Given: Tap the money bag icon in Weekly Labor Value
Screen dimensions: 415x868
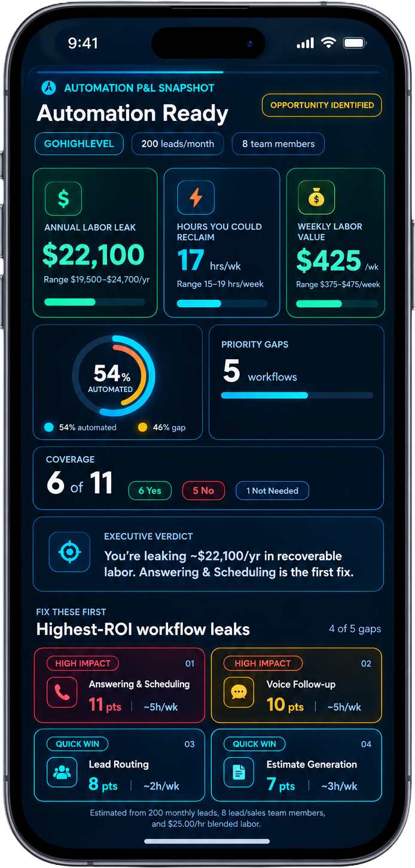Looking at the screenshot, I should pyautogui.click(x=316, y=198).
